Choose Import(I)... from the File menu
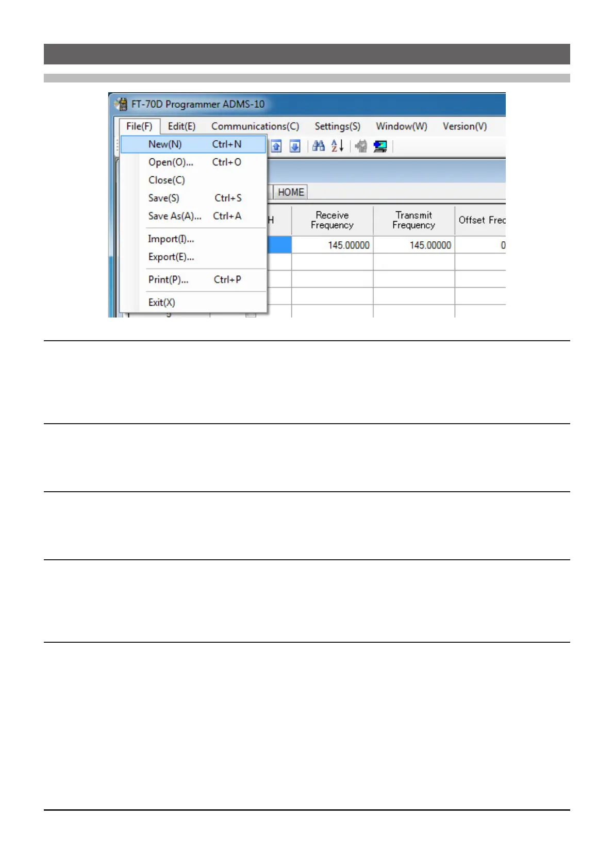Screen dimensions: 614x868 193,239
